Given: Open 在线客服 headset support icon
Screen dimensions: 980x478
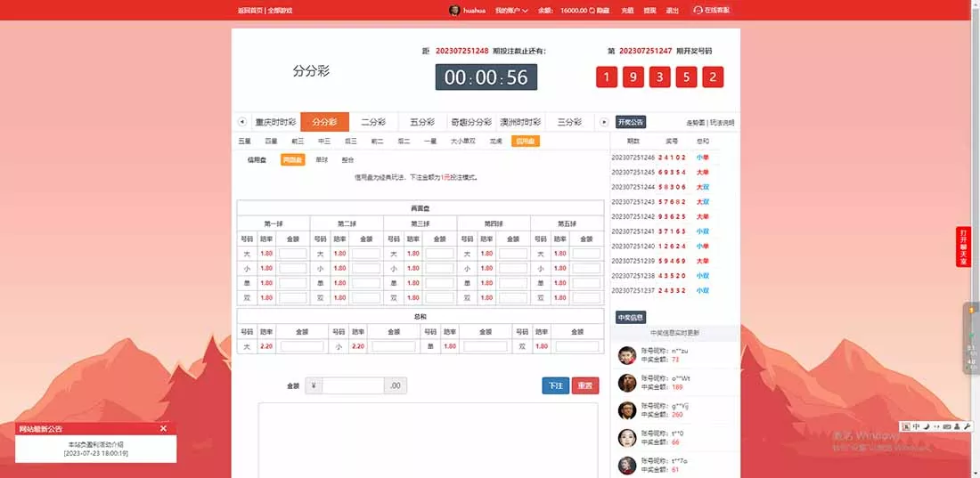Looking at the screenshot, I should point(698,10).
